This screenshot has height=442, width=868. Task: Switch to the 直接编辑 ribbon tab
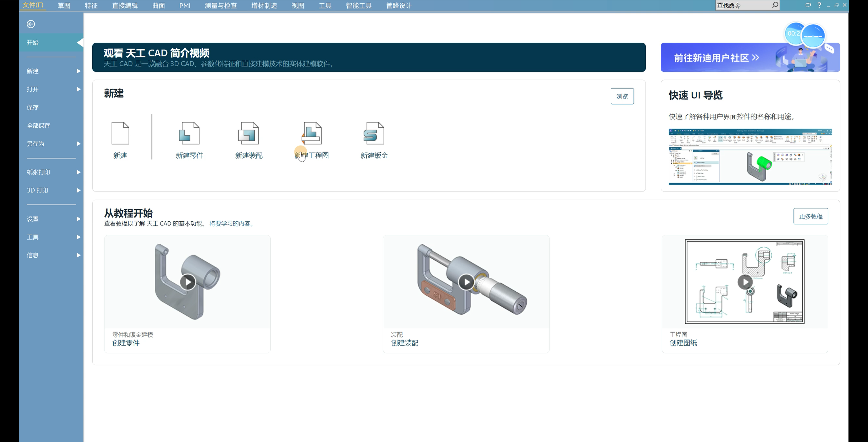coord(125,5)
